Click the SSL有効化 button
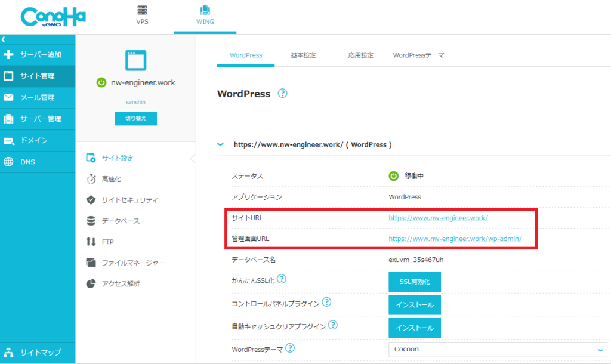Screen dimensions: 611x364 [415, 282]
